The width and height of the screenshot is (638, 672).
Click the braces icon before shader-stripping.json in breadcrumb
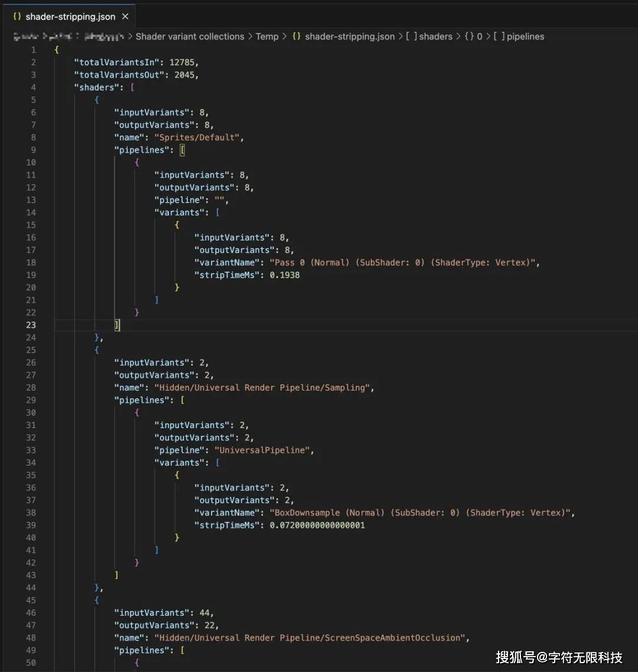click(297, 36)
